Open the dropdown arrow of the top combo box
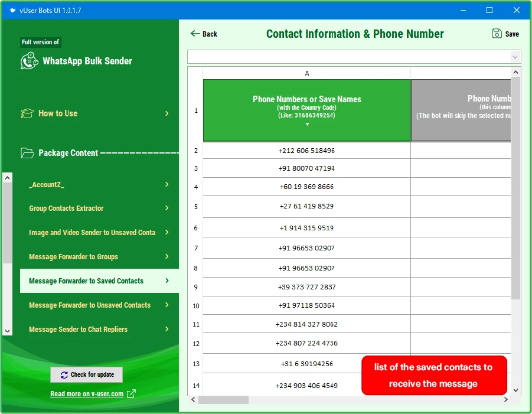This screenshot has width=532, height=414. click(x=515, y=57)
